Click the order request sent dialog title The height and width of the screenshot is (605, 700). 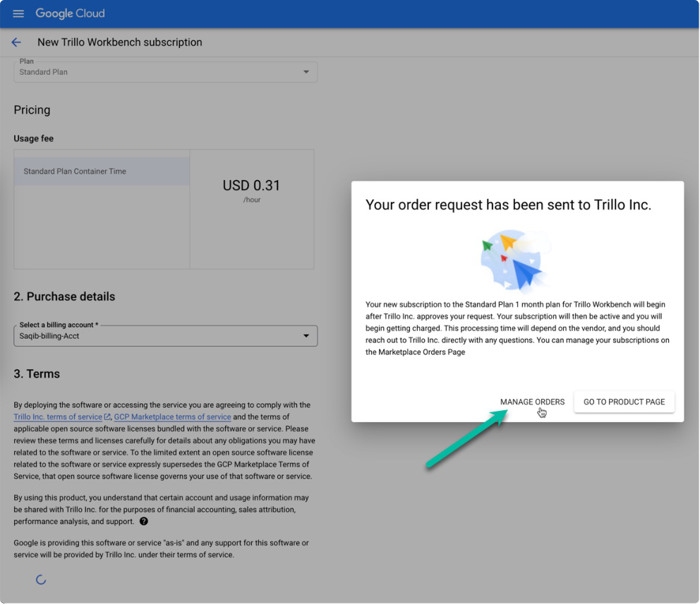[x=509, y=205]
